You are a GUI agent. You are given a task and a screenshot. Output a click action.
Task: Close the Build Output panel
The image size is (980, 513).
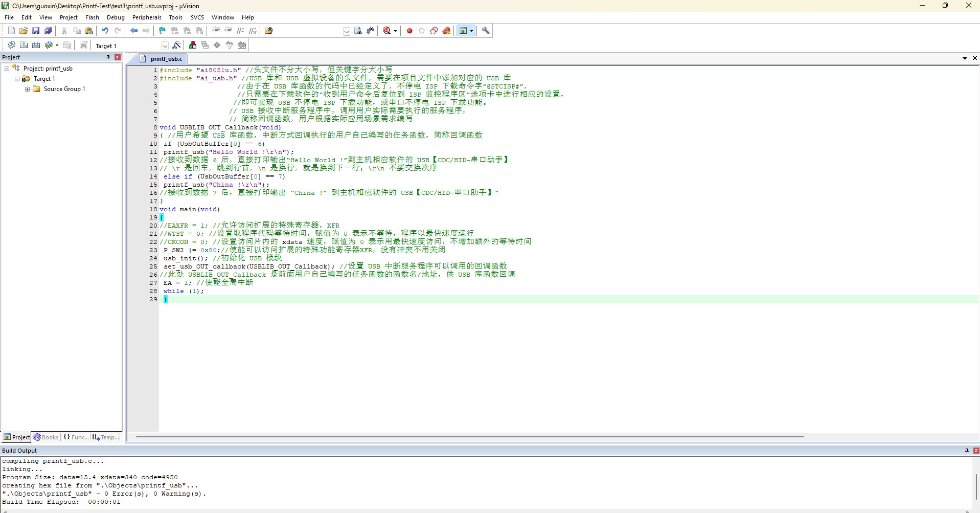tap(976, 451)
